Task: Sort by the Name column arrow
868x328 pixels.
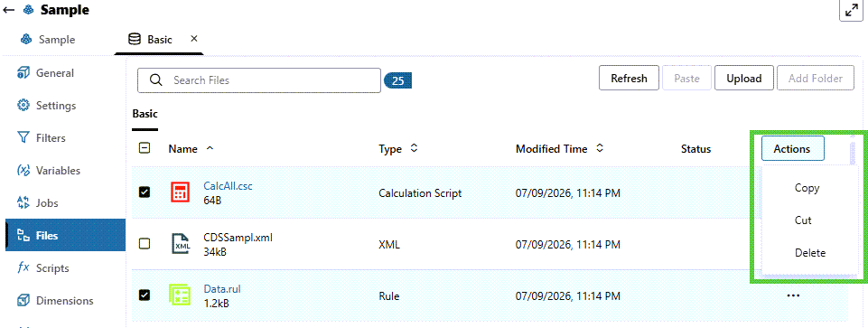Action: 210,148
